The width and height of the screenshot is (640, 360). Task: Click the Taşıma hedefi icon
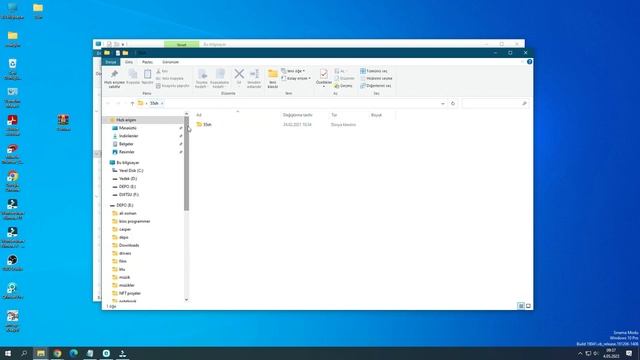pyautogui.click(x=202, y=74)
